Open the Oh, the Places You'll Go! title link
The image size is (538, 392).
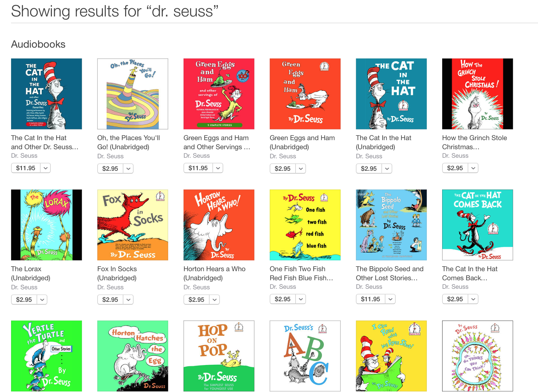(128, 142)
